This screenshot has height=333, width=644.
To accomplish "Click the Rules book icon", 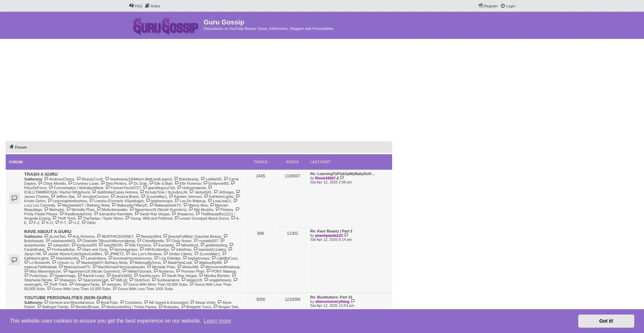I will tap(147, 6).
